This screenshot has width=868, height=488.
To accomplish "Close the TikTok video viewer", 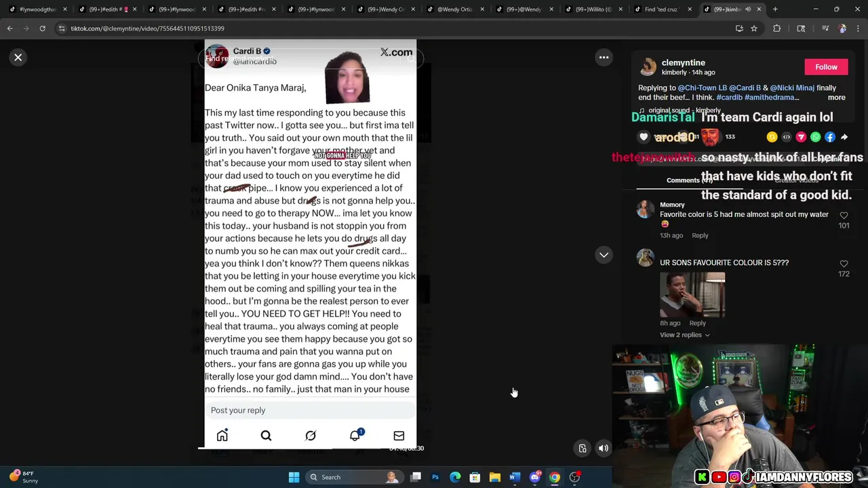I will pyautogui.click(x=18, y=58).
